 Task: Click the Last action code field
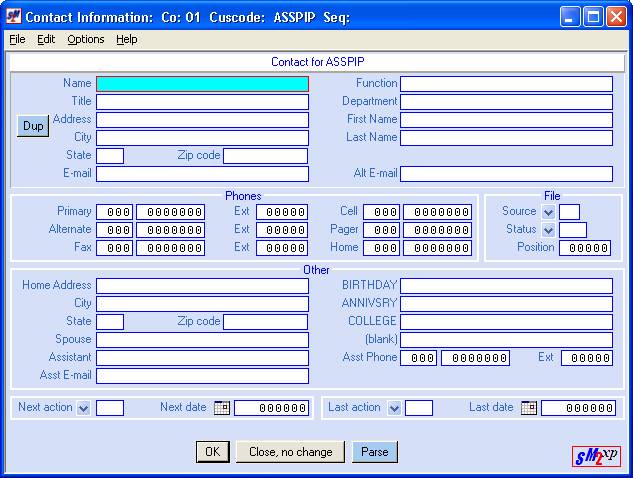click(x=419, y=408)
